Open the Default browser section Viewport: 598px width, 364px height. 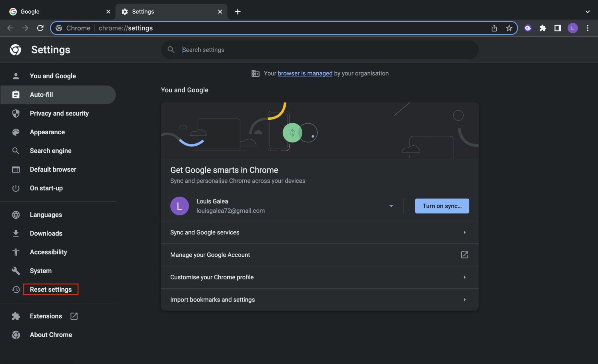(58, 169)
